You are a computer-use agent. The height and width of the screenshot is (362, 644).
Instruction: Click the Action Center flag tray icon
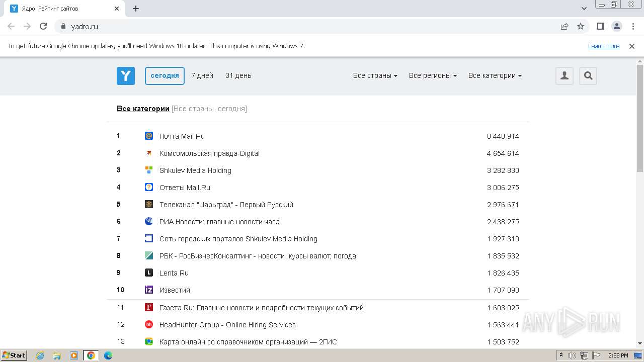coord(596,355)
